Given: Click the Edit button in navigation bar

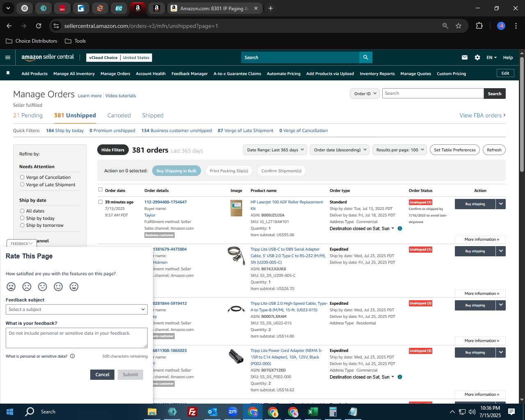Looking at the screenshot, I should 505,73.
